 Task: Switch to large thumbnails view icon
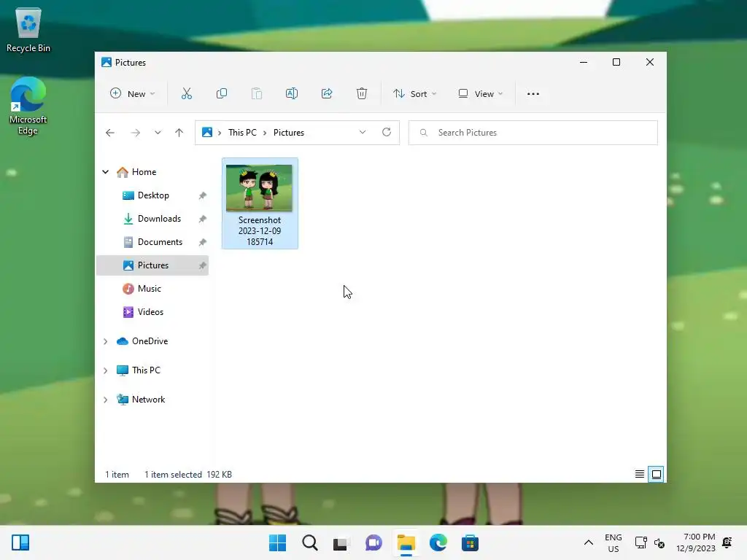tap(656, 474)
